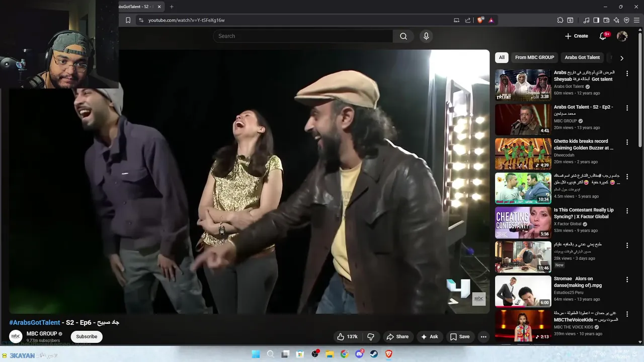
Task: Open the browser extensions puzzle icon
Action: pyautogui.click(x=560, y=20)
